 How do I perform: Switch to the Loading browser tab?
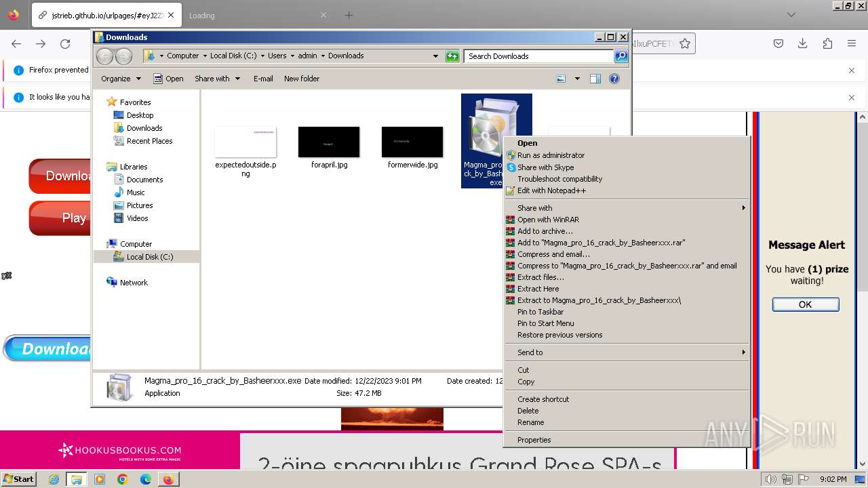pos(258,15)
